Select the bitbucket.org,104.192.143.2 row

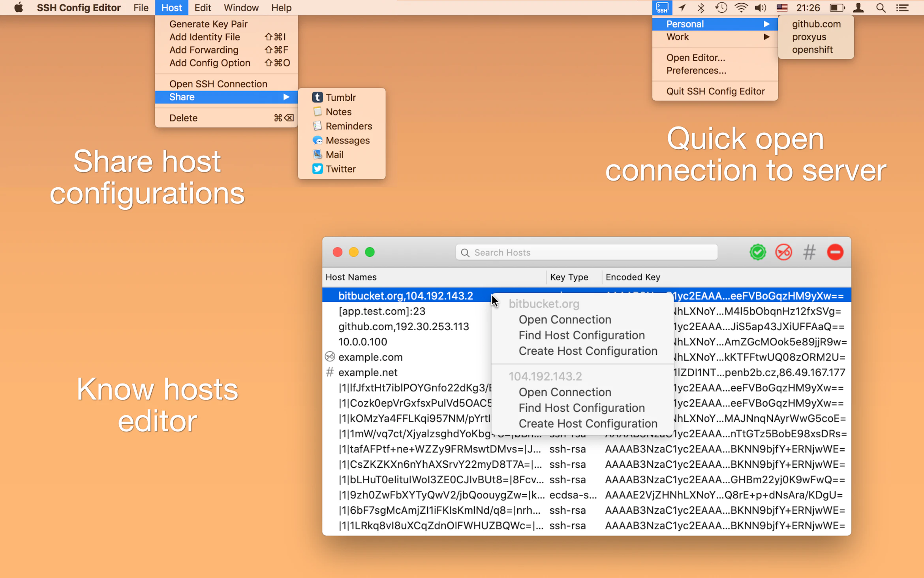(x=586, y=296)
